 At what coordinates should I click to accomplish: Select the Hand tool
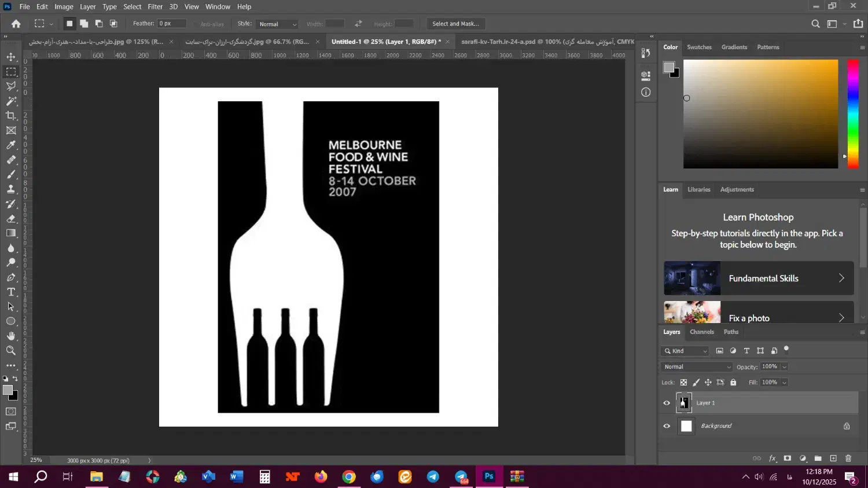pyautogui.click(x=11, y=336)
